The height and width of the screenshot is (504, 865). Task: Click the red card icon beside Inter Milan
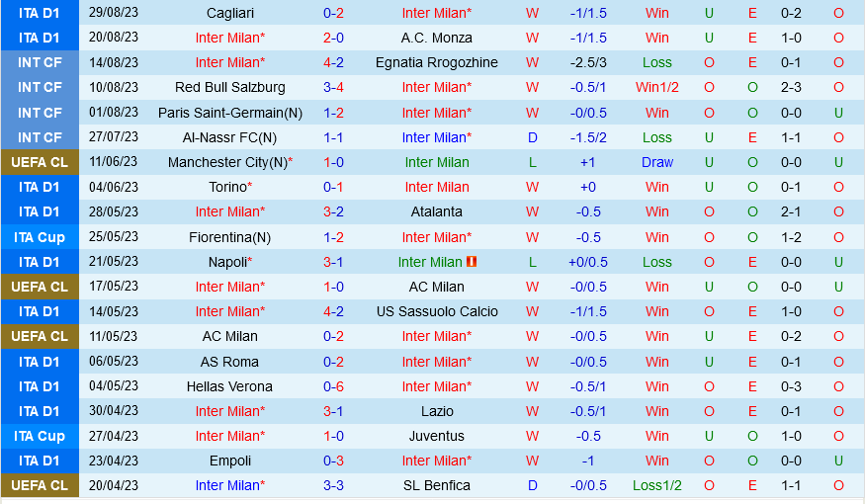pyautogui.click(x=472, y=262)
